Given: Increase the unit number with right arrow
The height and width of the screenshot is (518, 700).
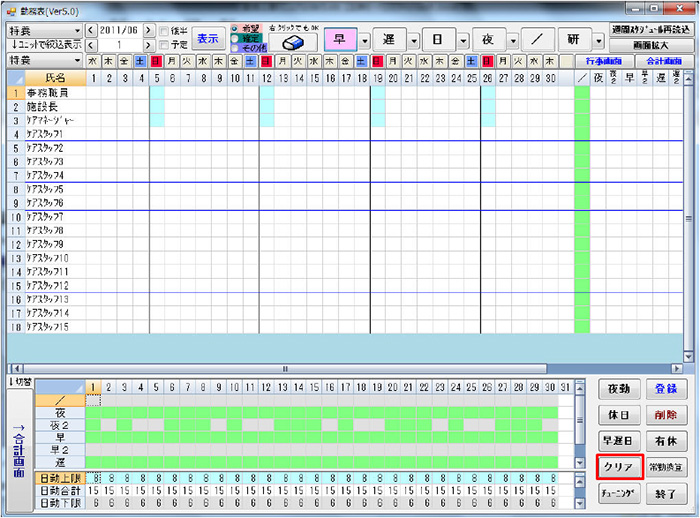Looking at the screenshot, I should 149,45.
